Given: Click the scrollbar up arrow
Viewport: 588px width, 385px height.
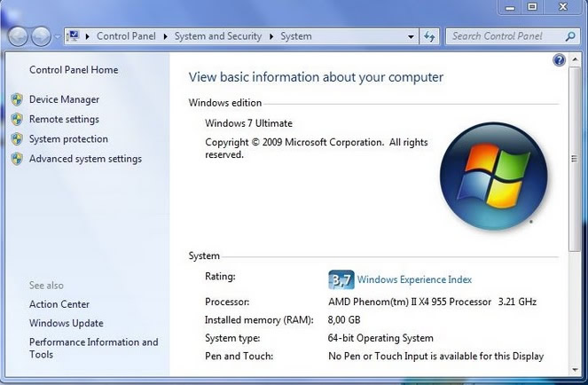Looking at the screenshot, I should (575, 59).
